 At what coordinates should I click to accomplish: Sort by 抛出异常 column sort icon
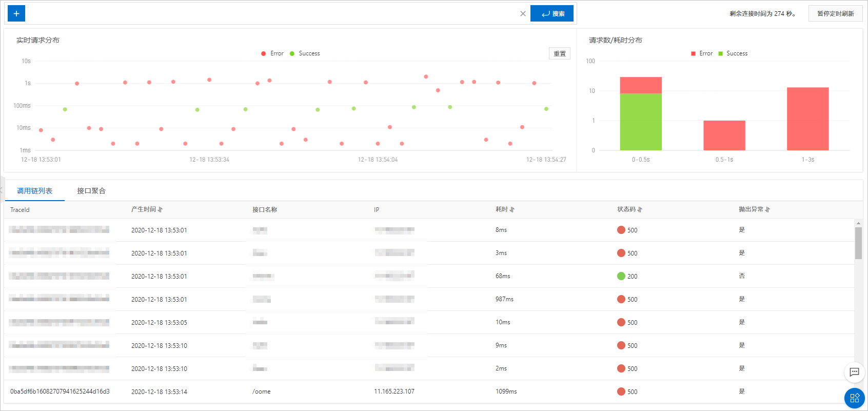767,209
